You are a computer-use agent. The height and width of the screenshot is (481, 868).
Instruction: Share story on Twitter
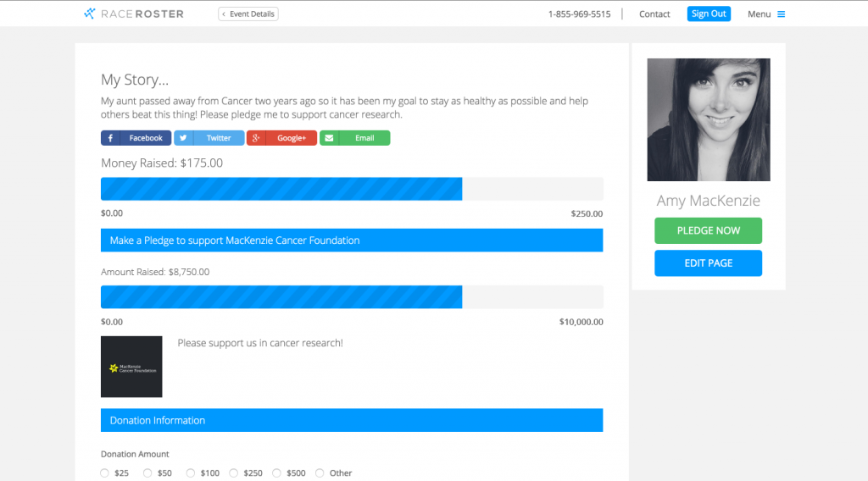[209, 138]
